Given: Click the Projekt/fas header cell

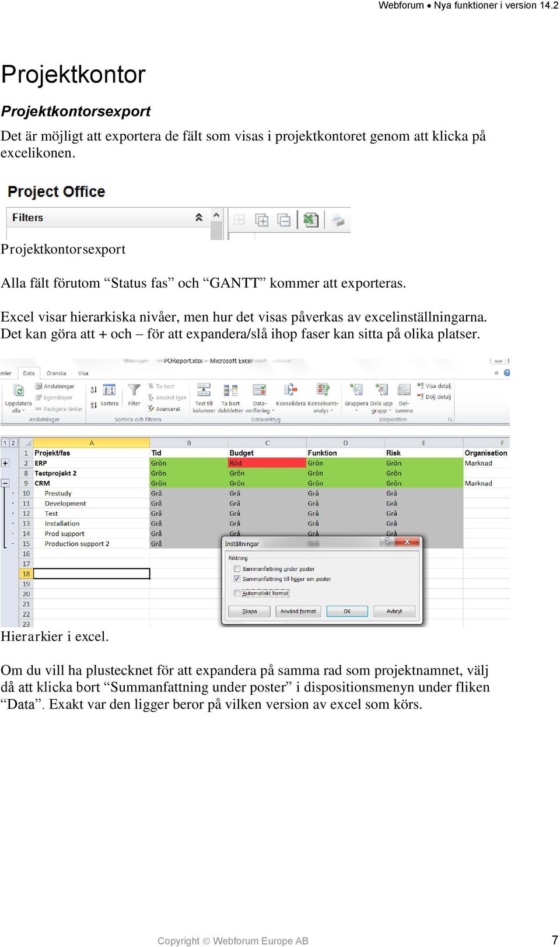Looking at the screenshot, I should click(x=92, y=453).
